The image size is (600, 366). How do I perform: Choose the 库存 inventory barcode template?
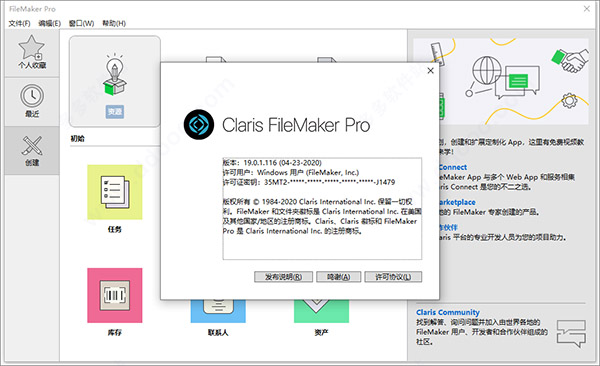115,295
